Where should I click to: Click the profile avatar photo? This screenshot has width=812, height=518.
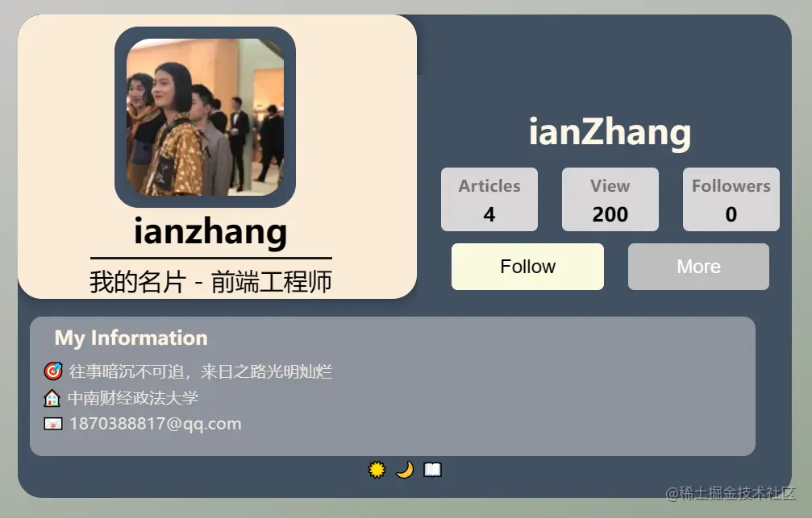[x=205, y=117]
